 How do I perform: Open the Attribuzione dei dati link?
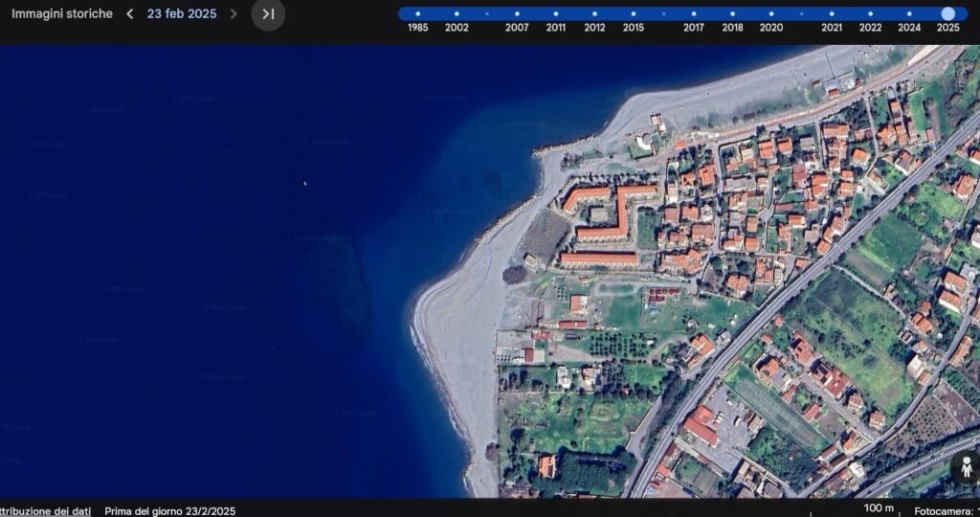pyautogui.click(x=45, y=510)
